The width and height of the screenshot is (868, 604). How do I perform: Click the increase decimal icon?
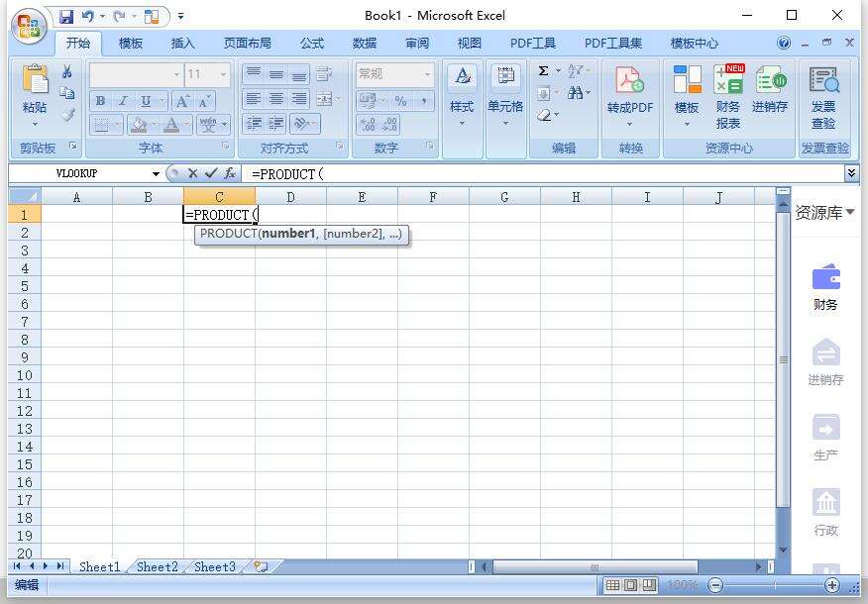(x=369, y=124)
